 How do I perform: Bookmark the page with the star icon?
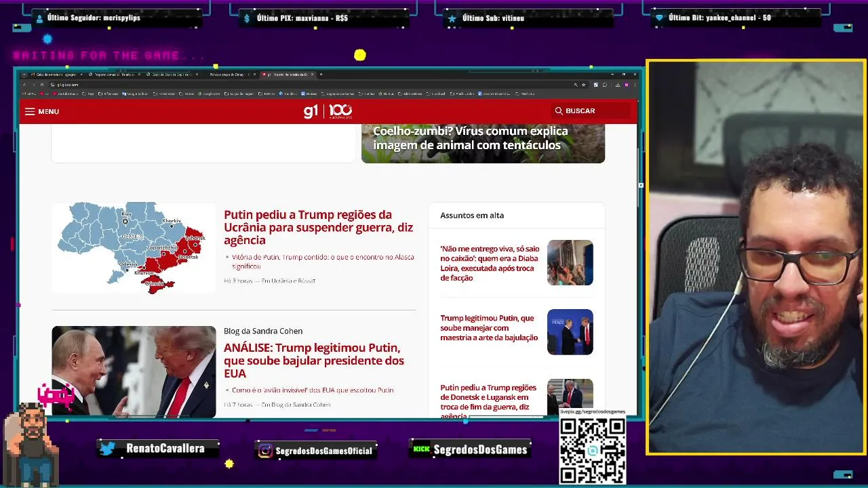point(584,85)
